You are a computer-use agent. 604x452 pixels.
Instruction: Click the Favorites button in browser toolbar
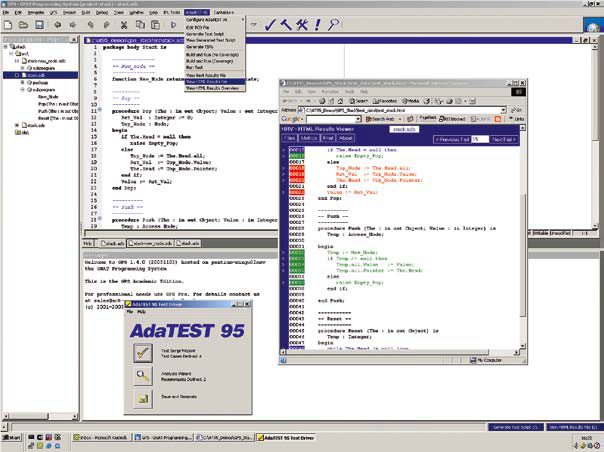click(385, 101)
